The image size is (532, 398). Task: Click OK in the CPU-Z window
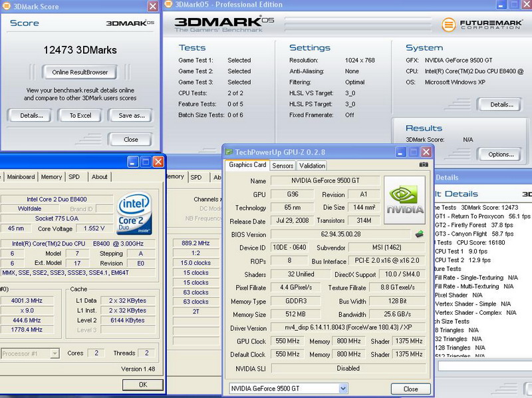(x=143, y=385)
